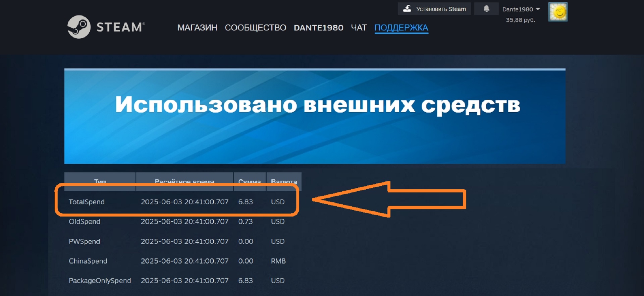Click the wallet balance 35,88 руб.

click(x=521, y=20)
